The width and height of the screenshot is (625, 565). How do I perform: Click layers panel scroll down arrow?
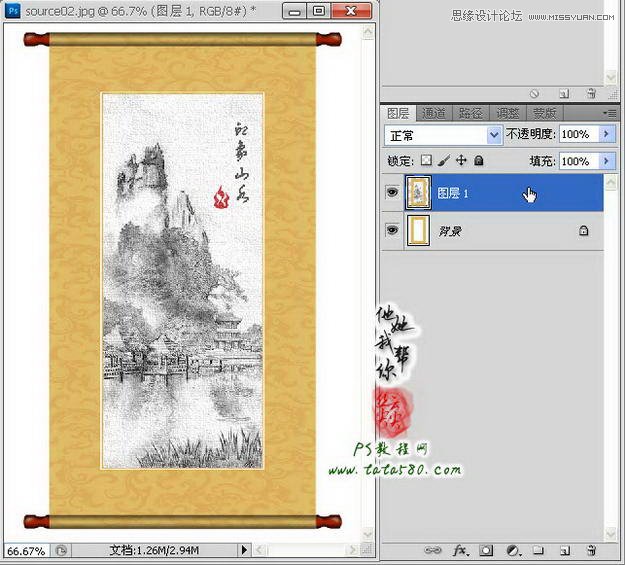click(610, 533)
